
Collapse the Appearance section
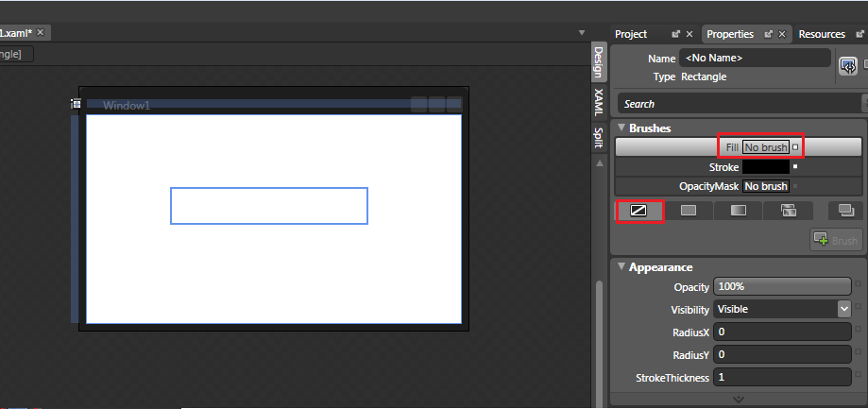click(621, 267)
